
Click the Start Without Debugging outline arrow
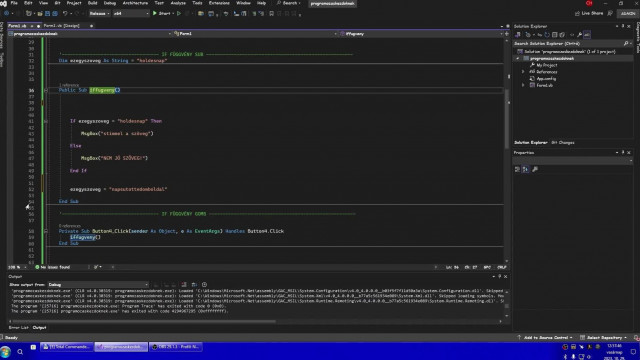179,13
